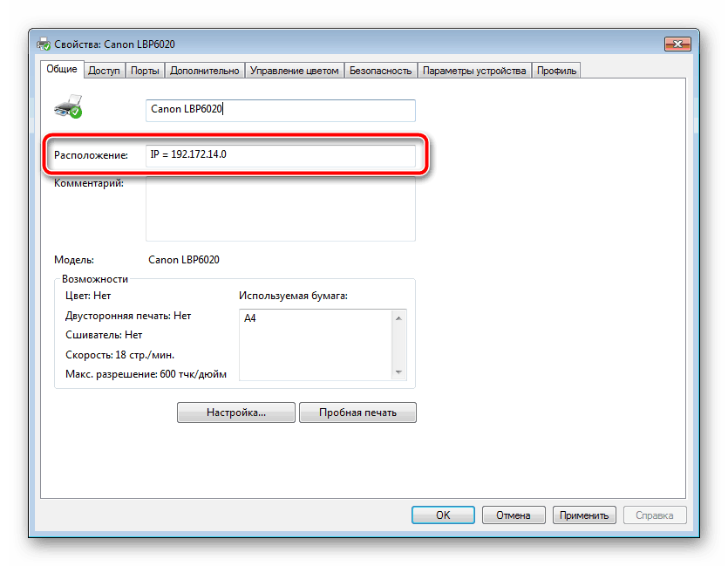Select the Общие tab
Image resolution: width=728 pixels, height=566 pixels.
coord(61,70)
